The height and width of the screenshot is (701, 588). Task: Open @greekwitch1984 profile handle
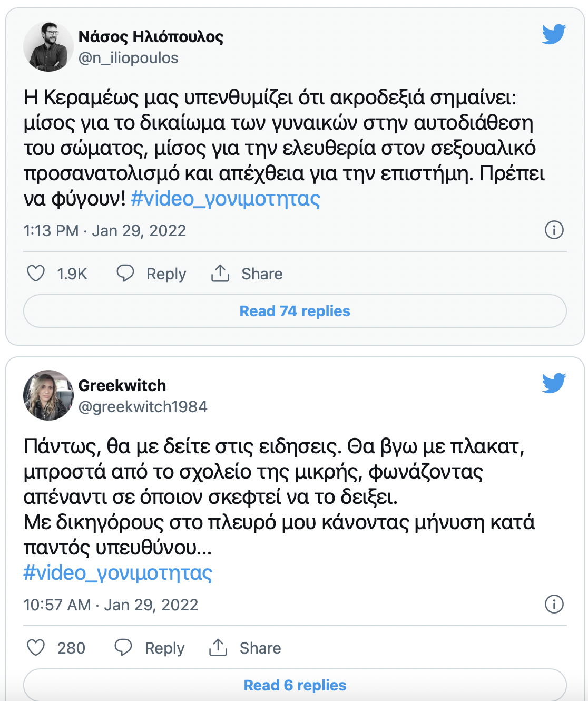coord(143,406)
